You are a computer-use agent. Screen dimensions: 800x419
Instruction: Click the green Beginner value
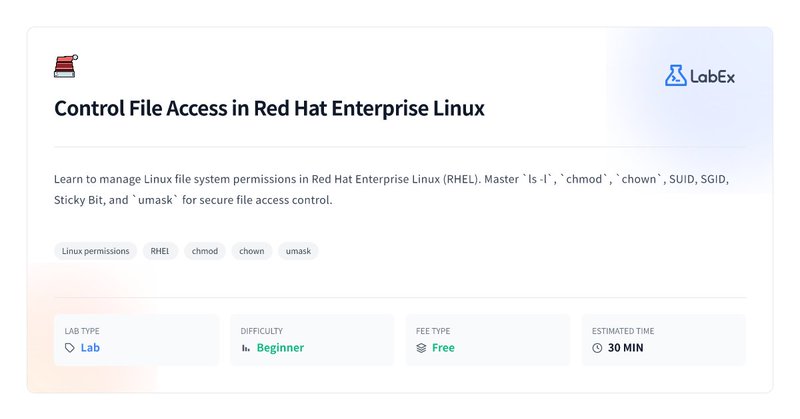tap(280, 348)
